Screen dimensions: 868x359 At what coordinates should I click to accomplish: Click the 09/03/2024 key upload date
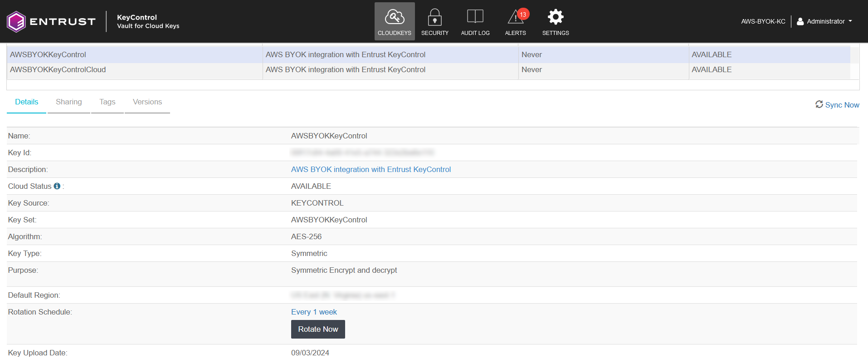[310, 353]
